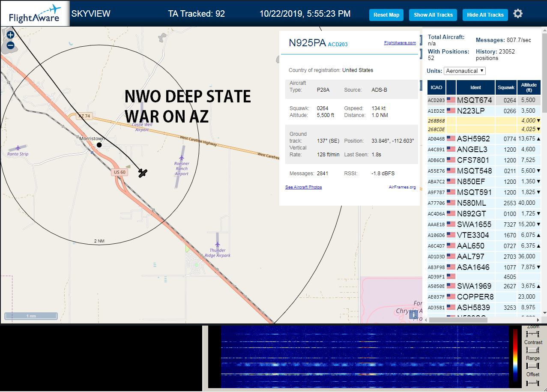Open the Units dropdown set to Aeronautical

coord(465,71)
